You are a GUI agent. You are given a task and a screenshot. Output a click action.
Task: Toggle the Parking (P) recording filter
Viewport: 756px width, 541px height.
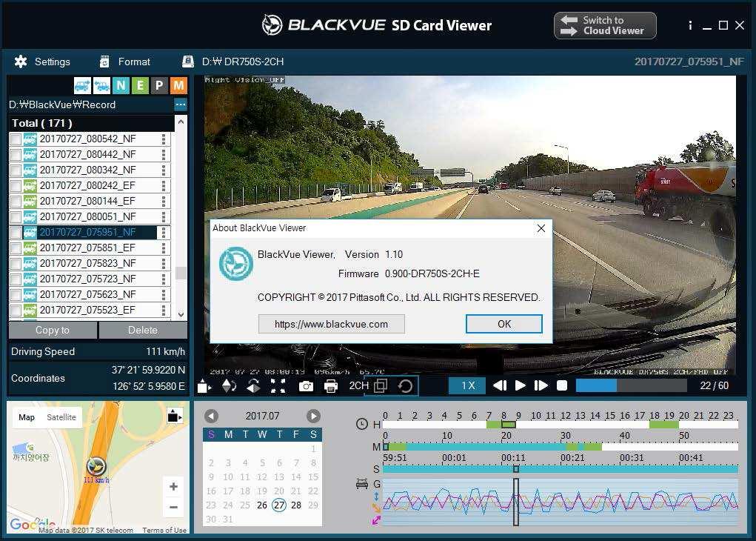pyautogui.click(x=159, y=86)
